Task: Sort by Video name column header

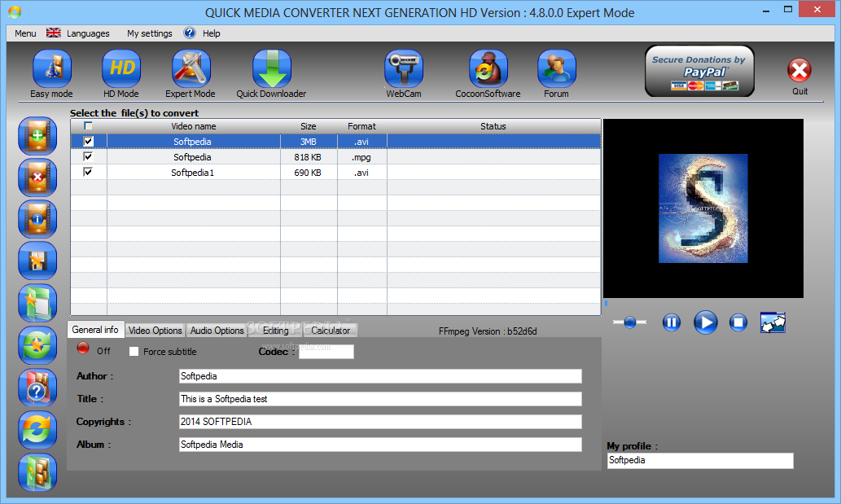Action: pyautogui.click(x=194, y=126)
